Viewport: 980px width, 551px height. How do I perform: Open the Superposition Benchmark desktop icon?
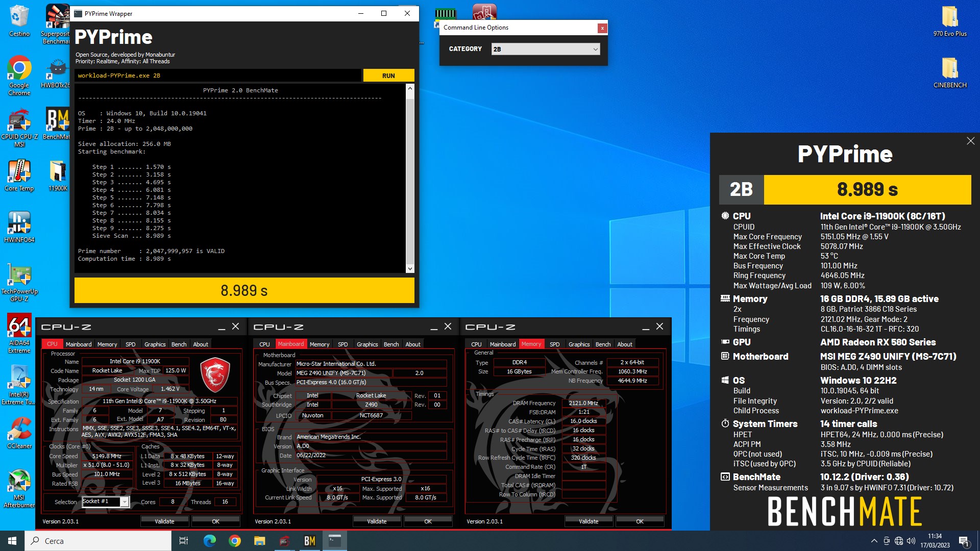[x=56, y=24]
